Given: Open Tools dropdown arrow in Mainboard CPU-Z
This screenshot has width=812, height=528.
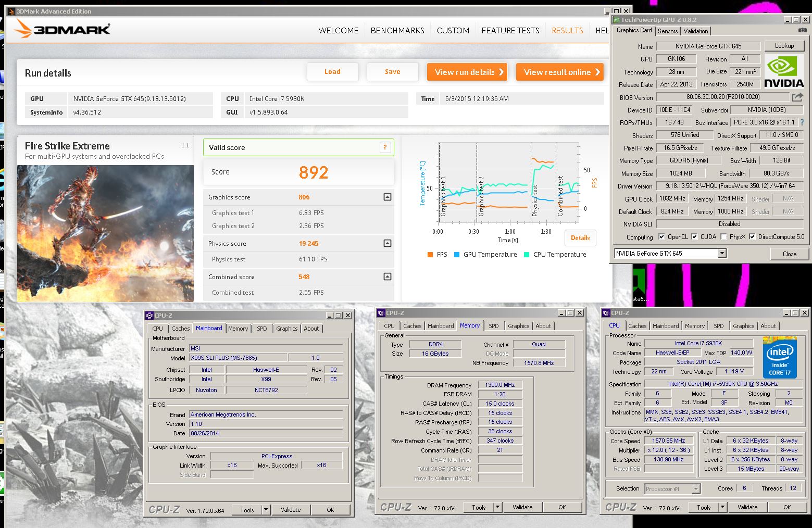Looking at the screenshot, I should 266,510.
